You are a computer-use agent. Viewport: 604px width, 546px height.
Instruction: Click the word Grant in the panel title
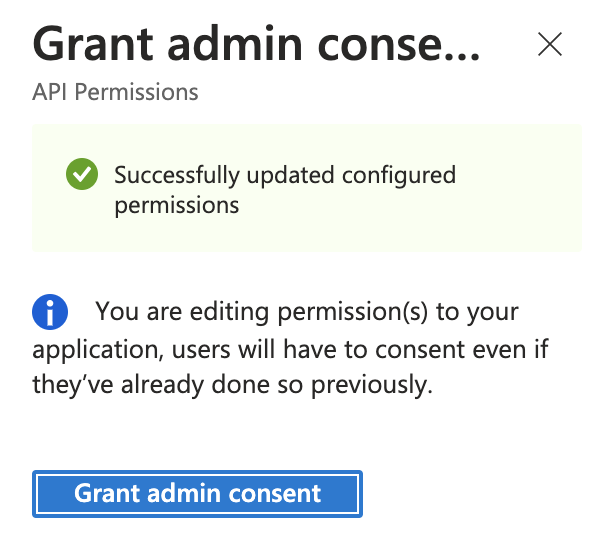click(93, 44)
